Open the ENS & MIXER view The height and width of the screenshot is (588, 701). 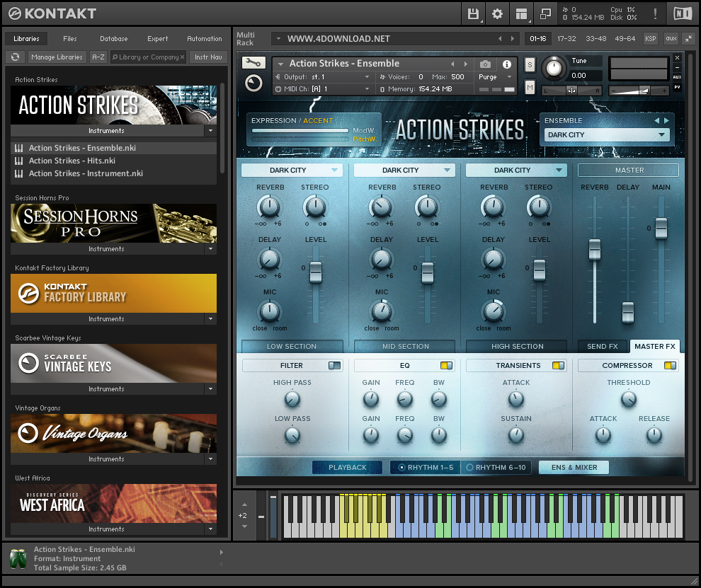click(x=574, y=467)
